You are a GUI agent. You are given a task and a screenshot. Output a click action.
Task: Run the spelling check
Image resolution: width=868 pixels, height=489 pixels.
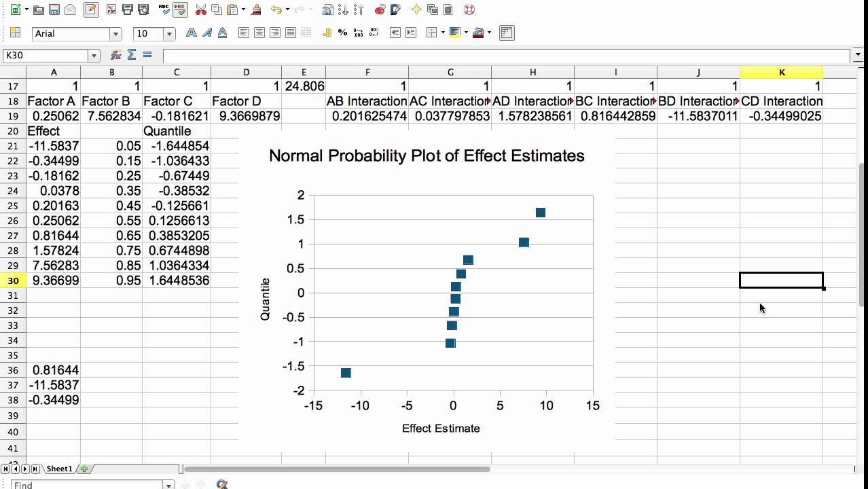click(164, 10)
